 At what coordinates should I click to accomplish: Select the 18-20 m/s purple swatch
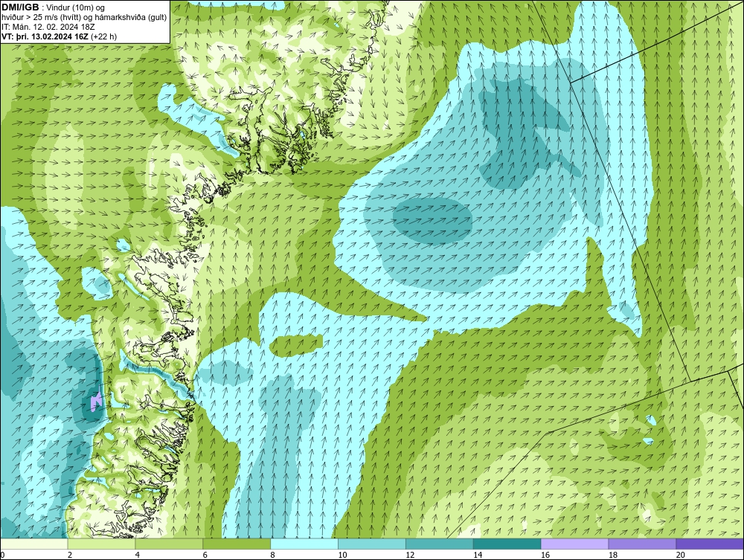pos(643,544)
